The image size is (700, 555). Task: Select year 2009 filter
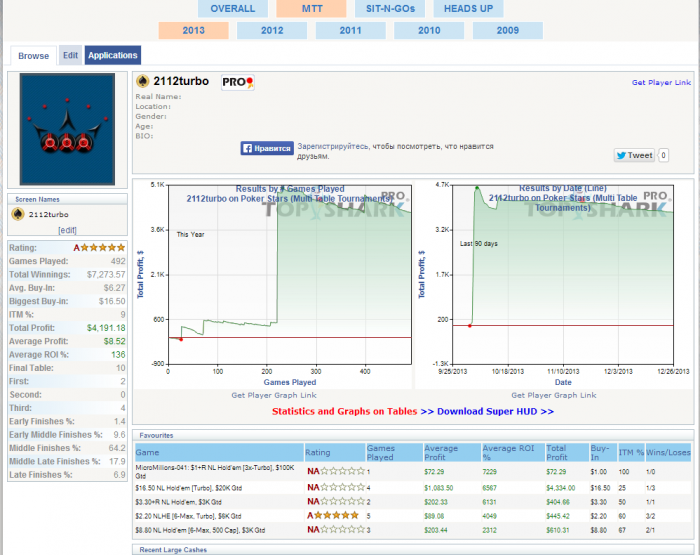click(508, 30)
